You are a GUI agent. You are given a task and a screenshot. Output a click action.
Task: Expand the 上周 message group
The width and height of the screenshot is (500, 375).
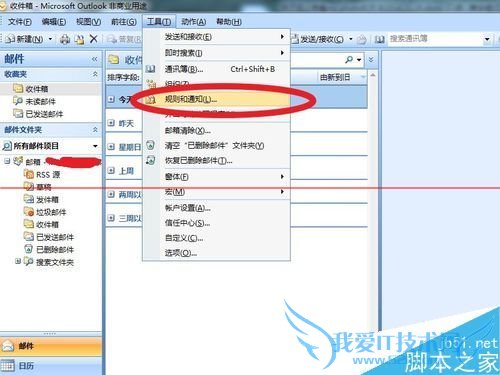(x=111, y=170)
